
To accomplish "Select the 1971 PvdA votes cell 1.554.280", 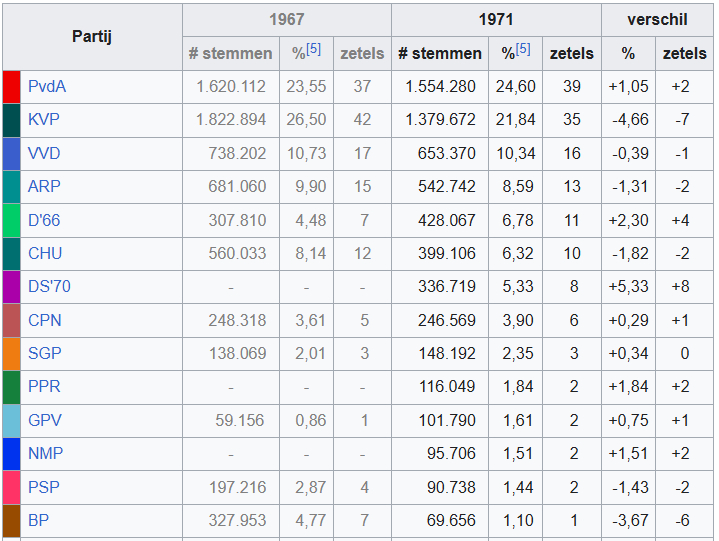I will [x=440, y=87].
